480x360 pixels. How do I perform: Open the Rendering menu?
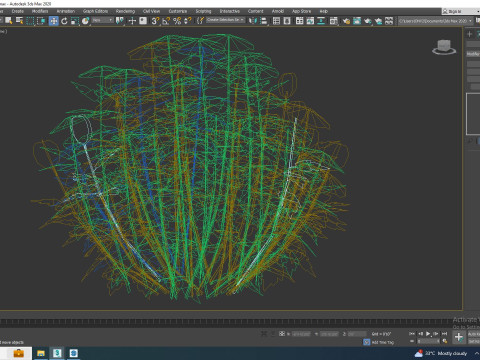pos(125,11)
